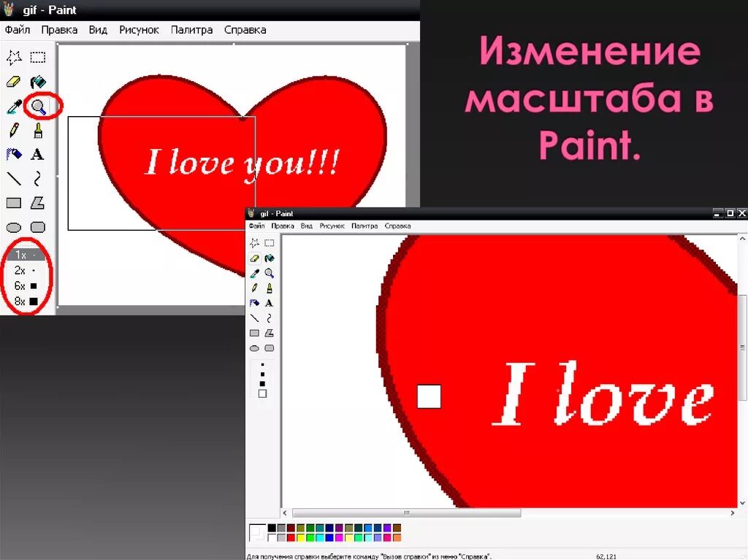Pick brown swatch in the color palette

tap(397, 528)
